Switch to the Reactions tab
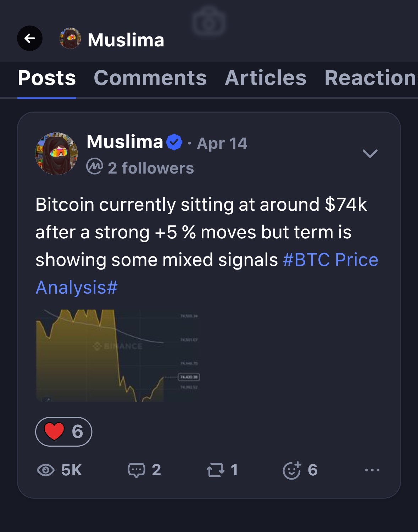This screenshot has height=532, width=418. click(371, 78)
